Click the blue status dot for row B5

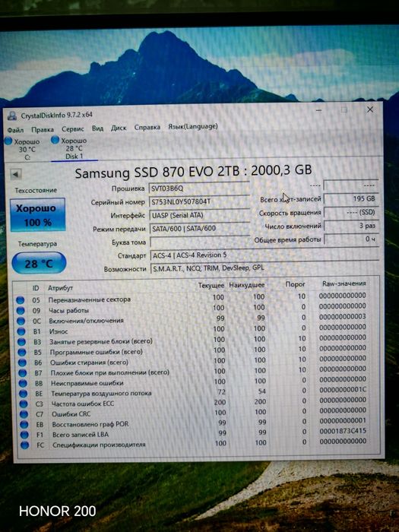22,353
